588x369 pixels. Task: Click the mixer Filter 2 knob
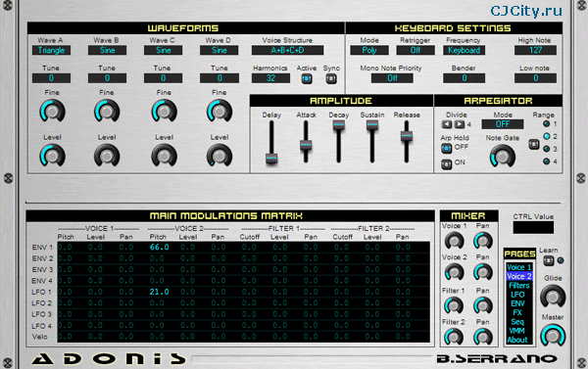pyautogui.click(x=454, y=337)
